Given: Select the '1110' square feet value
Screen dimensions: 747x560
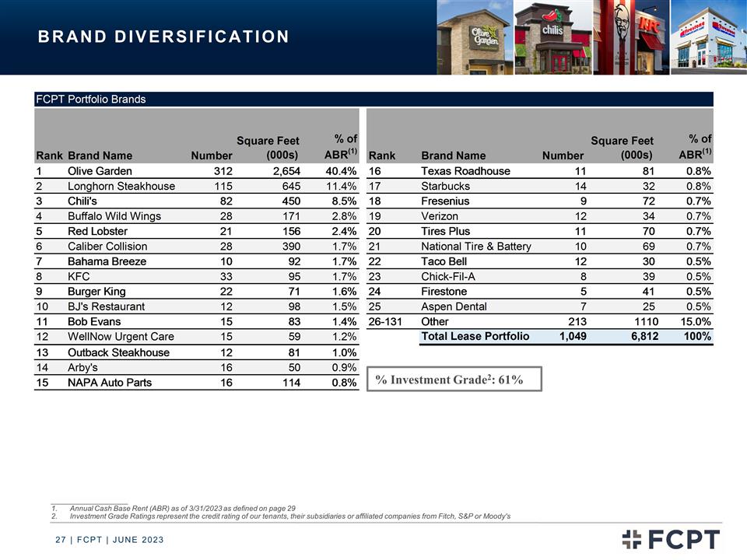Looking at the screenshot, I should pos(647,322).
